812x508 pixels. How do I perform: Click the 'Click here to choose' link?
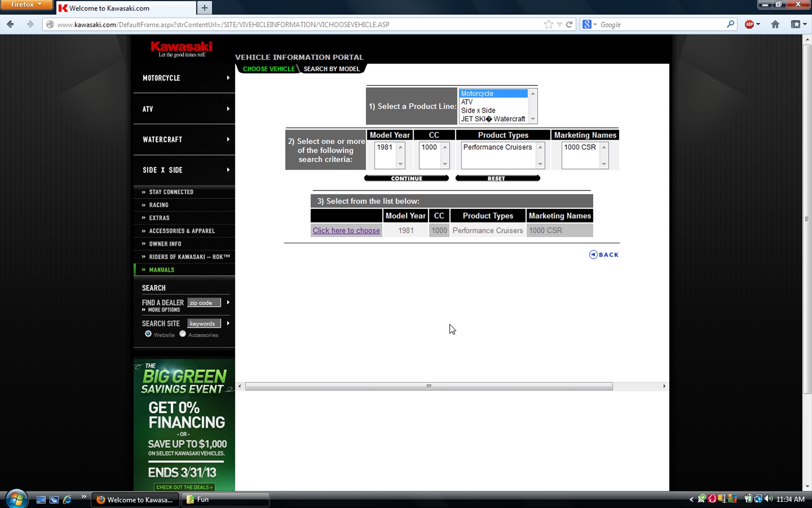[x=346, y=231]
